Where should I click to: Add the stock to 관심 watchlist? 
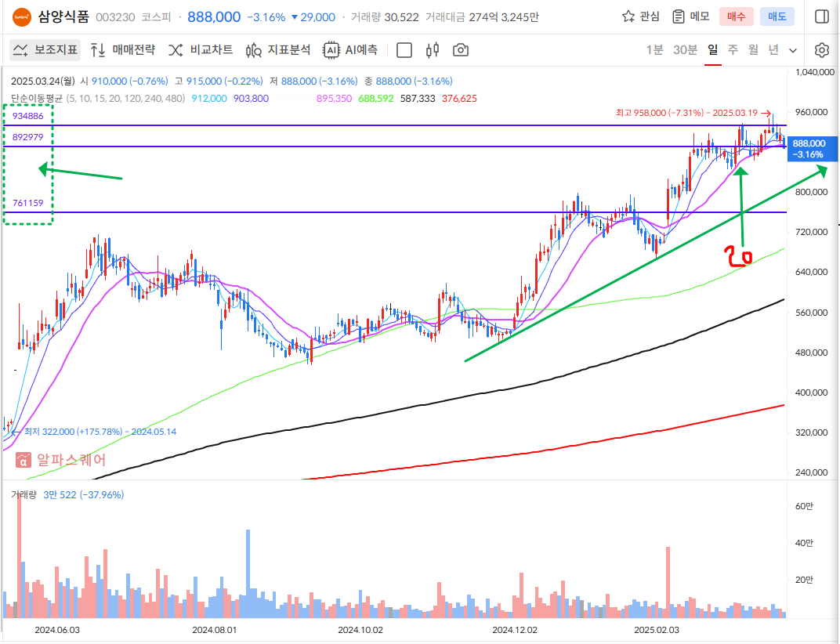[641, 16]
